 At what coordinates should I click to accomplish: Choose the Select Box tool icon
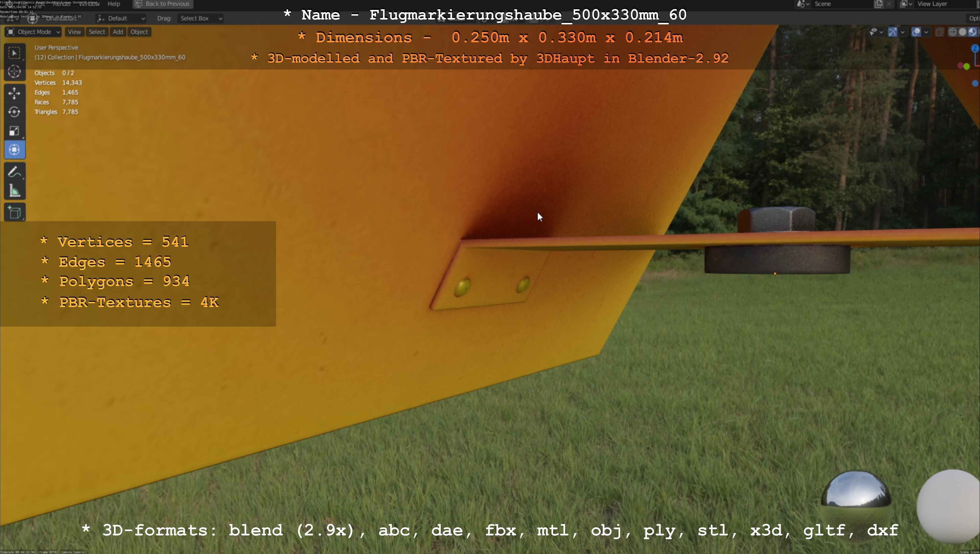tap(14, 53)
